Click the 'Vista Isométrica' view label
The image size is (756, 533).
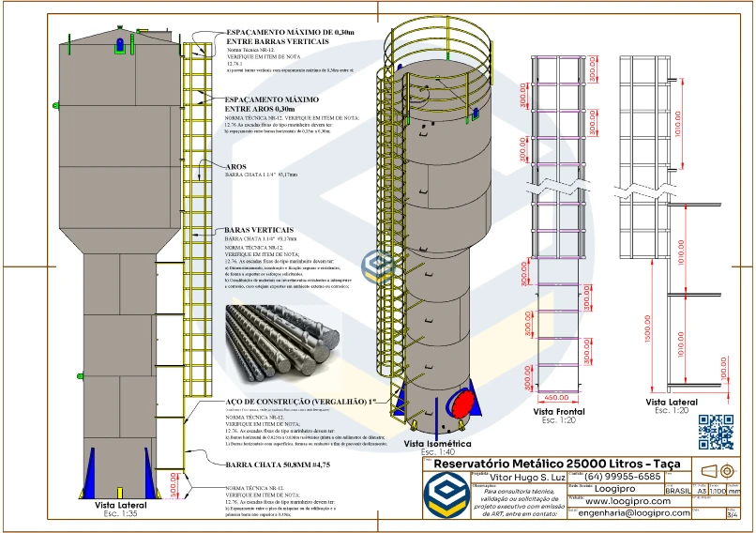437,443
